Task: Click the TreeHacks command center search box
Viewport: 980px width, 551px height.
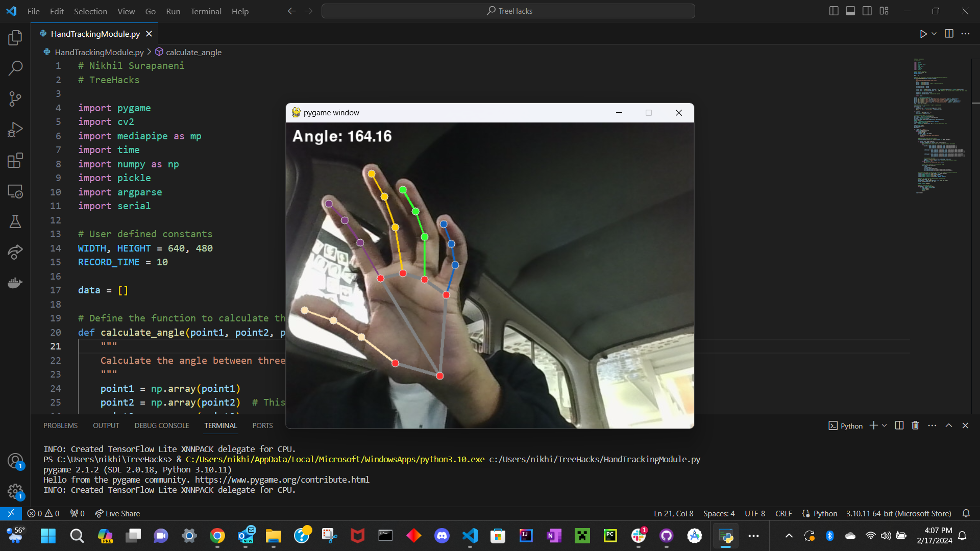Action: click(x=508, y=11)
